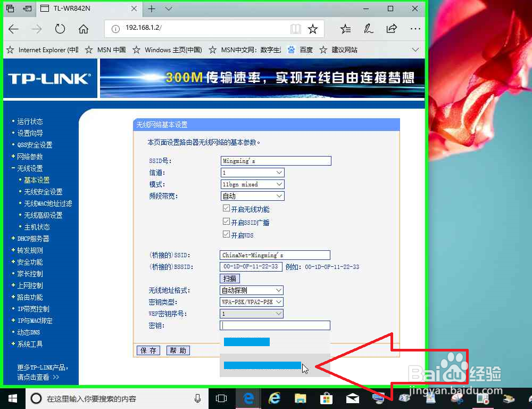The height and width of the screenshot is (409, 532).
Task: Select 无线MAC地址过滤 submenu item
Action: click(x=48, y=203)
